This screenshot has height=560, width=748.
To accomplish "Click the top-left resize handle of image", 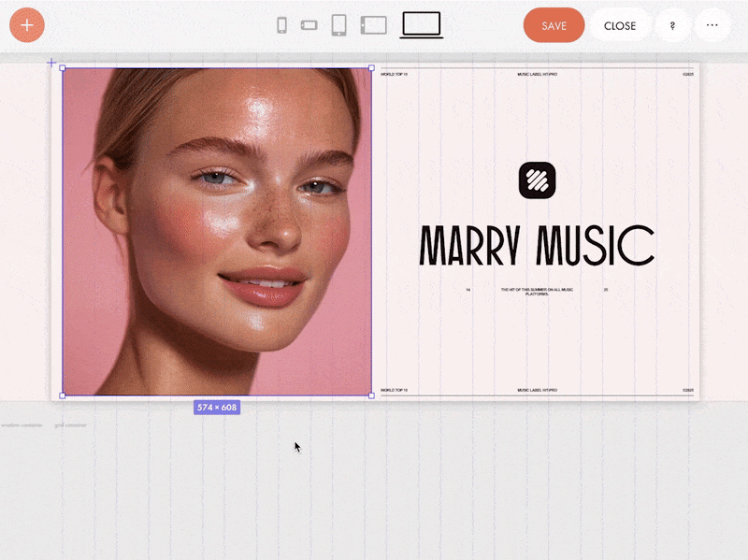I will click(63, 68).
